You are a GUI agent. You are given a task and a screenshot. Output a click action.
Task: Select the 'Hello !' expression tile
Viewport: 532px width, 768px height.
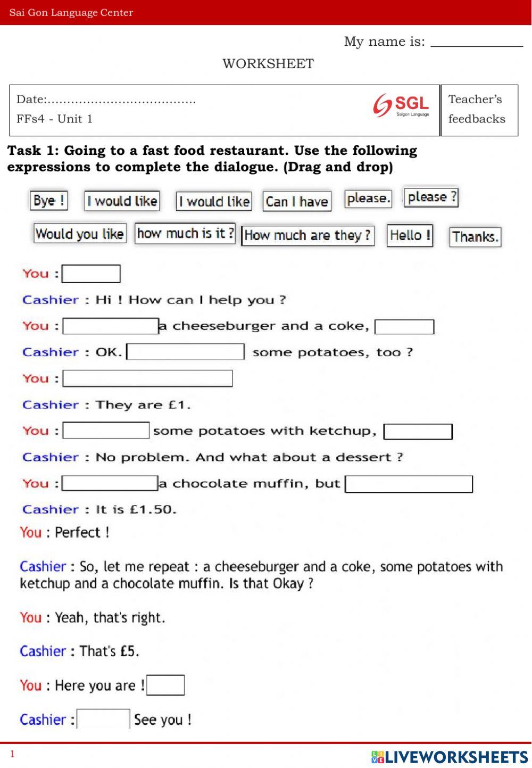(410, 235)
